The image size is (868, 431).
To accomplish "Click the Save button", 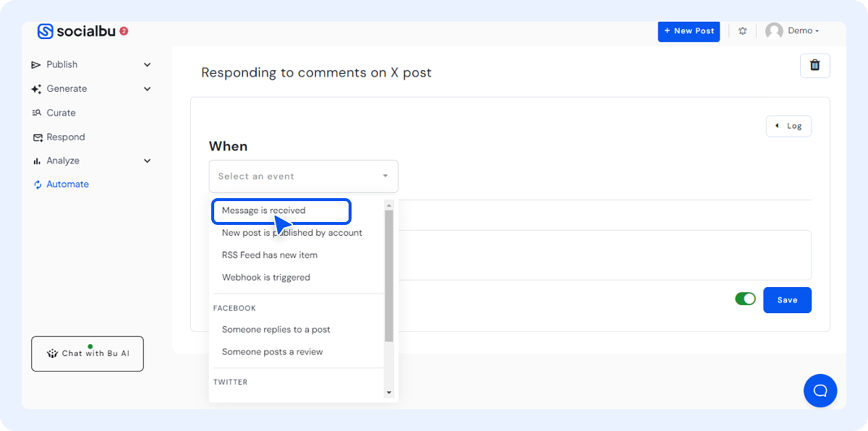I will pyautogui.click(x=787, y=300).
